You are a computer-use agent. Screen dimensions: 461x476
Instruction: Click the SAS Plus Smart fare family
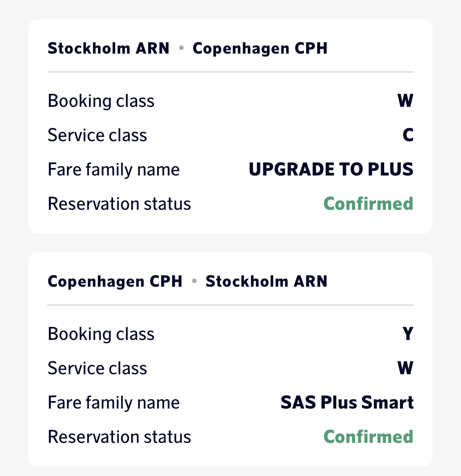pyautogui.click(x=347, y=403)
